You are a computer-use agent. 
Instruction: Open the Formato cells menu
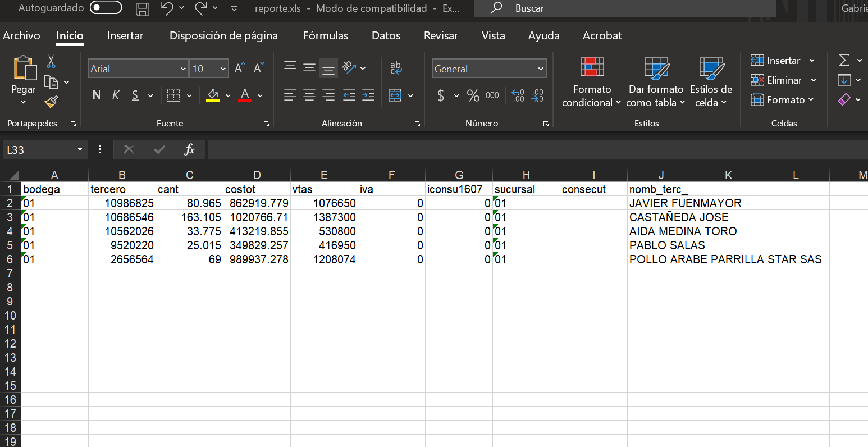coord(782,100)
